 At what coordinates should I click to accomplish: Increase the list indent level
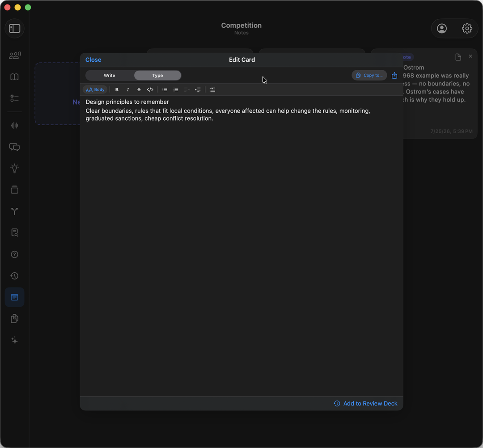tap(198, 89)
